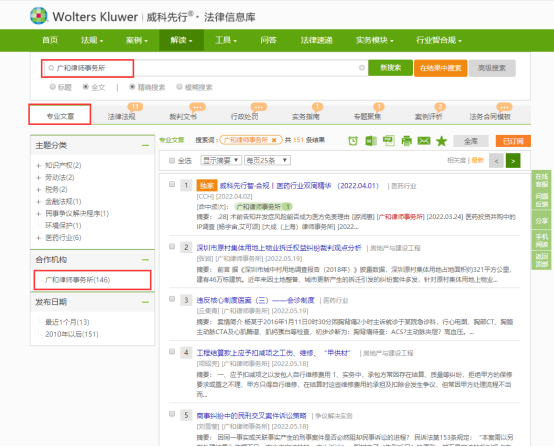
Task: Tick the 全选 checkbox
Action: (x=172, y=161)
